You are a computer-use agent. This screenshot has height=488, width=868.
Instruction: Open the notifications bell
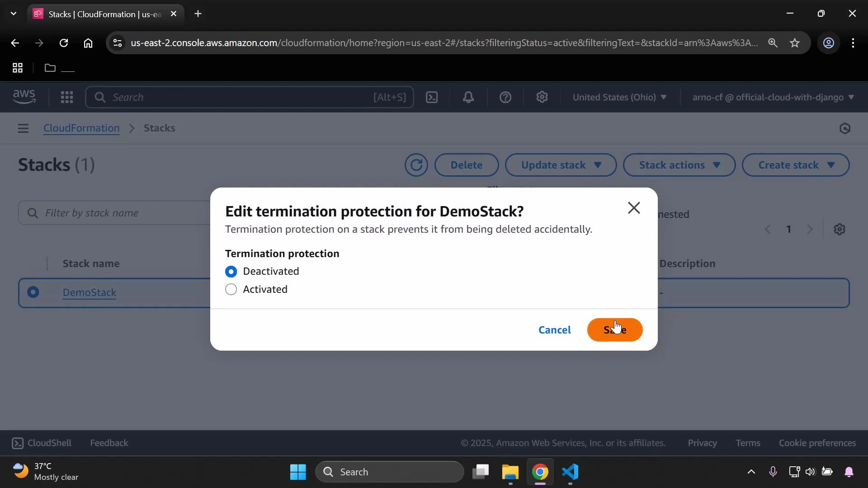pos(468,97)
